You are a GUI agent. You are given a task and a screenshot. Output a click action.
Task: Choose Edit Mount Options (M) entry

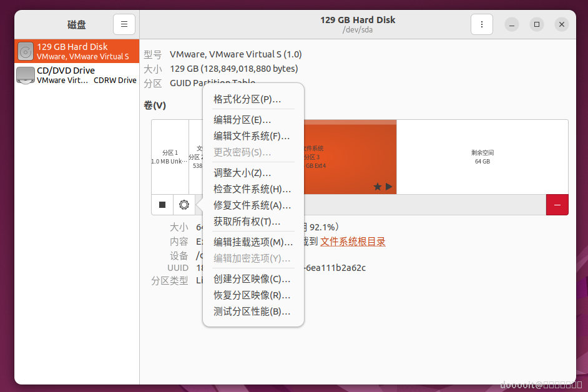253,242
